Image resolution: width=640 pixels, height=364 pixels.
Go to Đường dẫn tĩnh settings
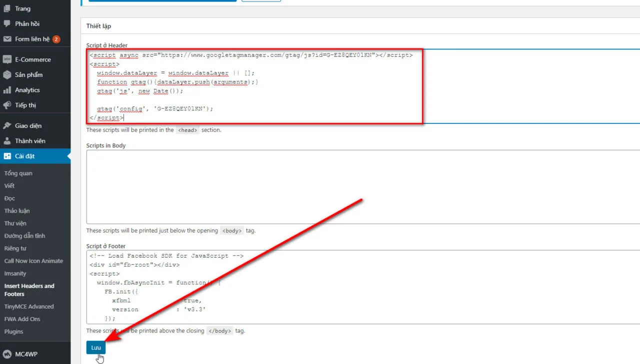tap(25, 236)
